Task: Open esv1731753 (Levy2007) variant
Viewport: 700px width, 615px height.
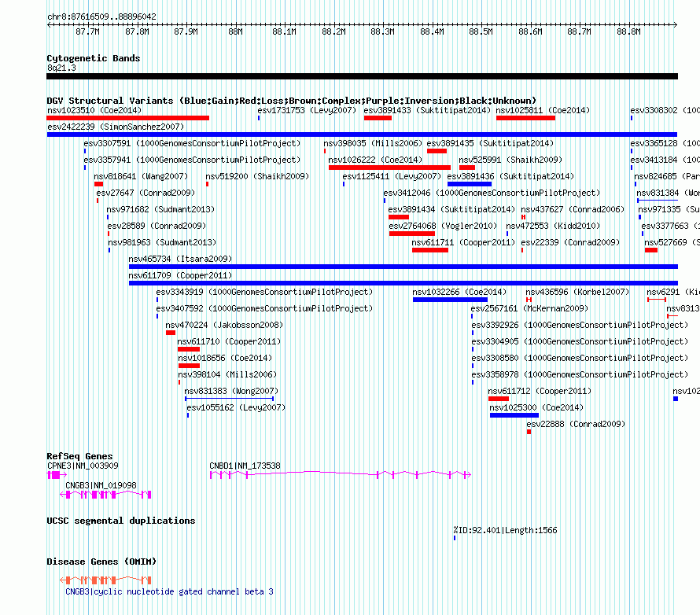Action: [307, 110]
